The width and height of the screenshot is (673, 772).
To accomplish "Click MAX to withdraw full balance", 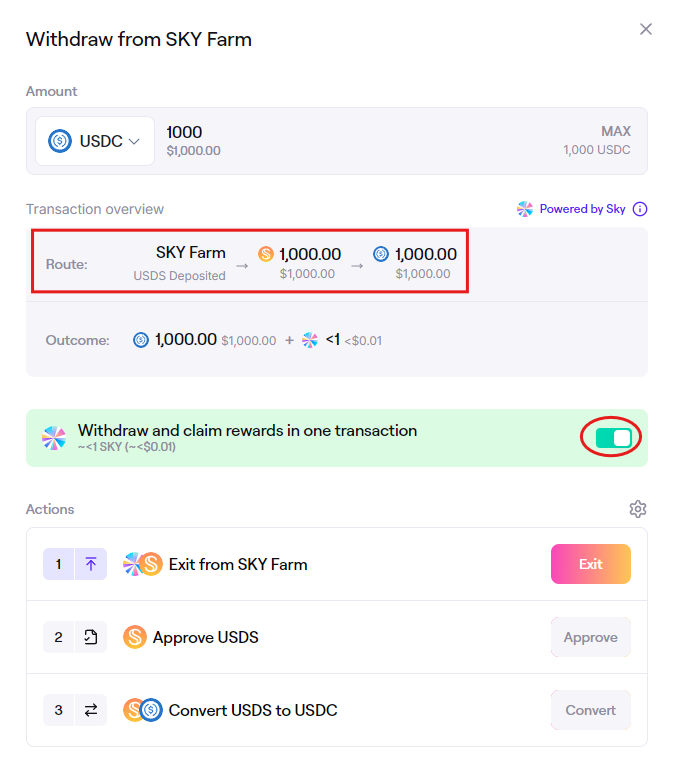I will (x=615, y=132).
